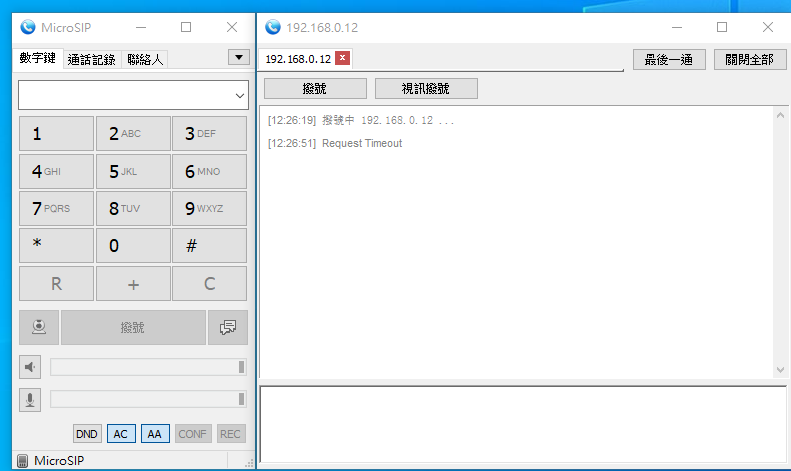This screenshot has height=471, width=791.
Task: Toggle the REC recording button
Action: [x=231, y=434]
